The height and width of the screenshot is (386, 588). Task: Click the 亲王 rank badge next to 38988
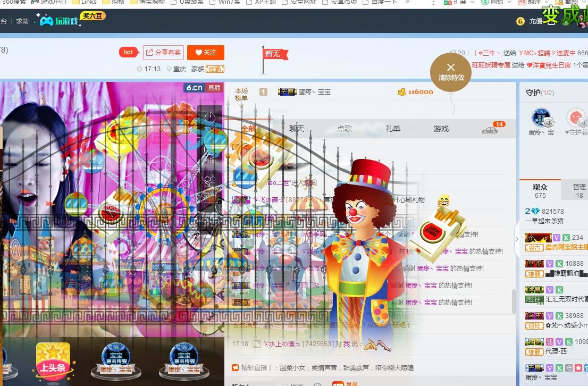click(534, 316)
